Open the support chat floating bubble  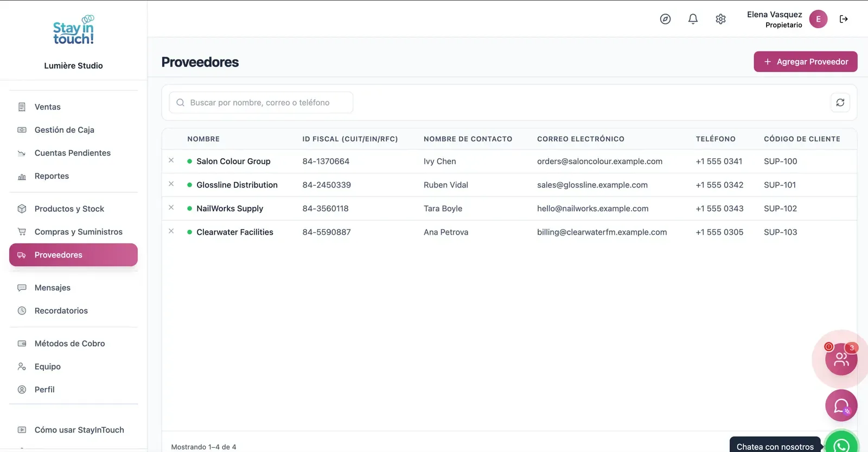coord(841,405)
